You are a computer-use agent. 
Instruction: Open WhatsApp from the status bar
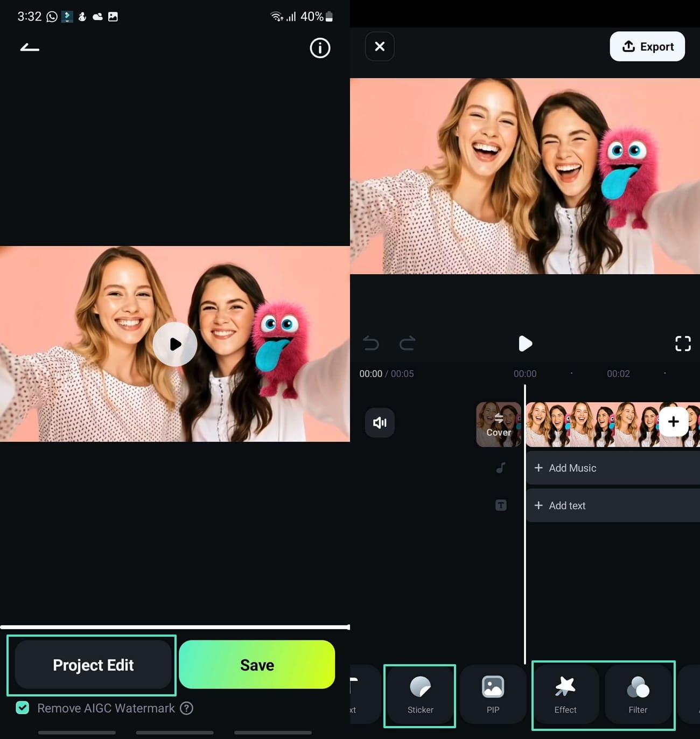tap(51, 16)
